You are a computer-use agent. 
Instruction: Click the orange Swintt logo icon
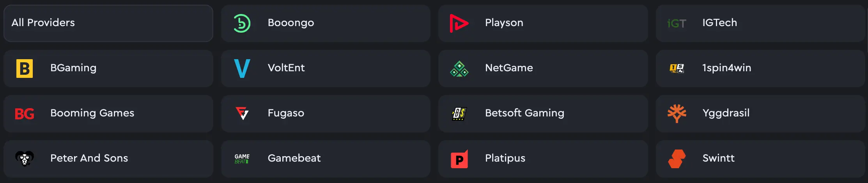point(677,159)
